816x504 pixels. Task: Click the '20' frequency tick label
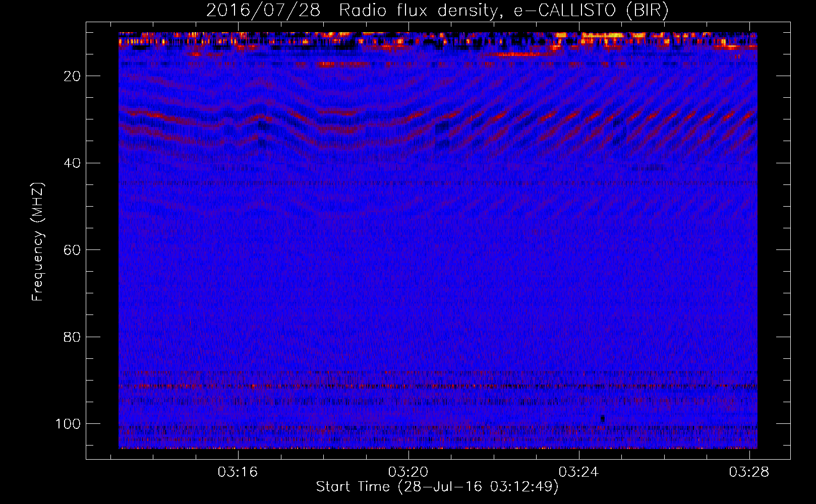coord(73,76)
